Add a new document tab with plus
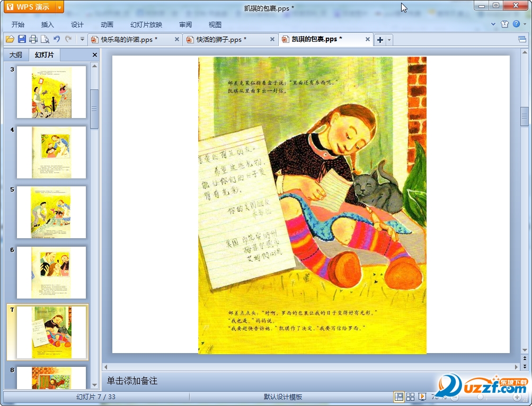 point(380,40)
